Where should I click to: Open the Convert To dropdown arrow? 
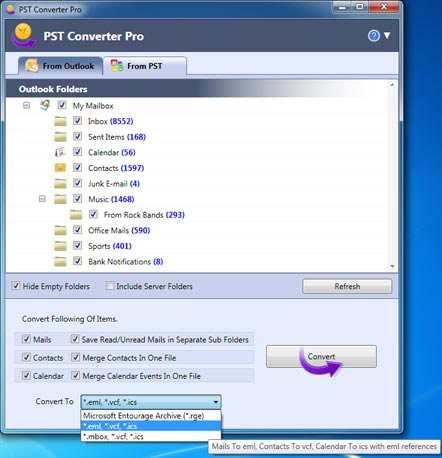coord(216,402)
